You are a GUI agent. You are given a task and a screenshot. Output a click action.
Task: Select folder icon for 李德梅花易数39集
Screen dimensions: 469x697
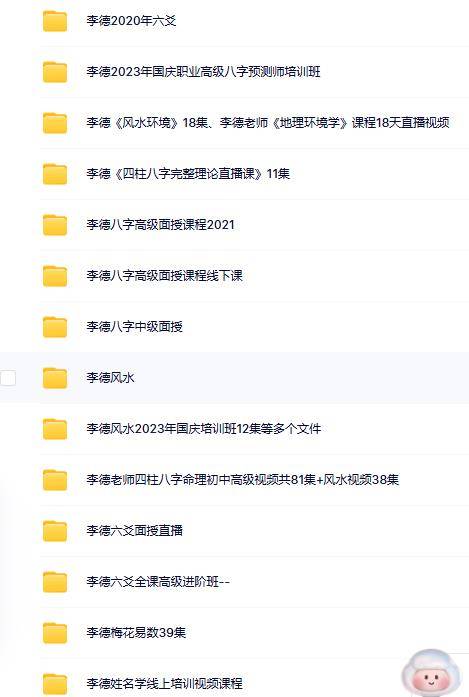(x=55, y=633)
